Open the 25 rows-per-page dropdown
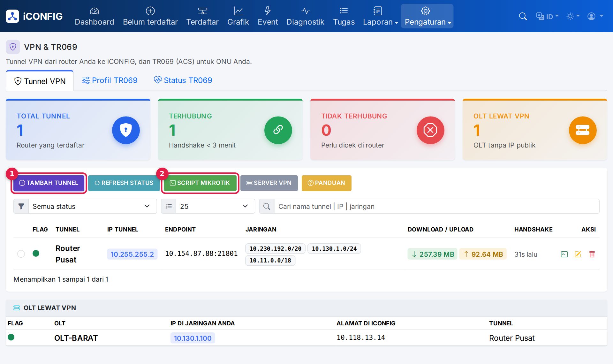The height and width of the screenshot is (364, 613). [x=215, y=206]
